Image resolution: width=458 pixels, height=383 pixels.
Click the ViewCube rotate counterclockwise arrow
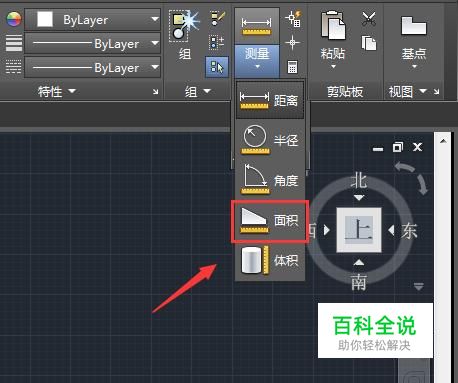pyautogui.click(x=404, y=166)
